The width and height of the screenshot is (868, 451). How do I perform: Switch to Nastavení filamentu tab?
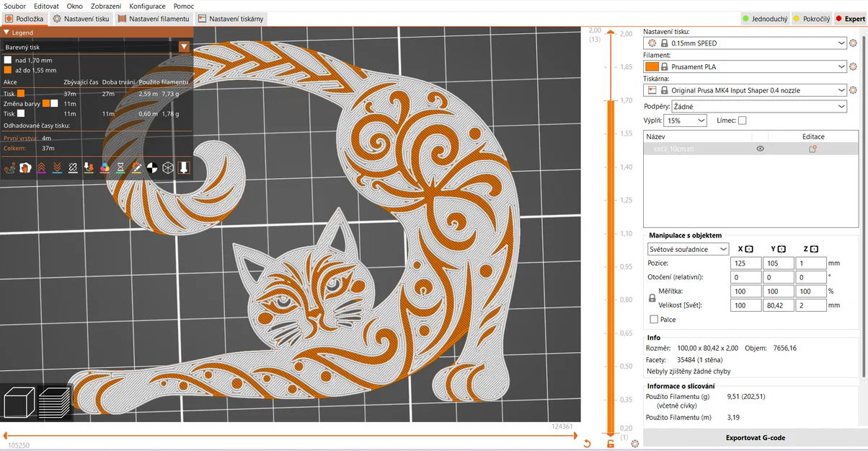[154, 19]
